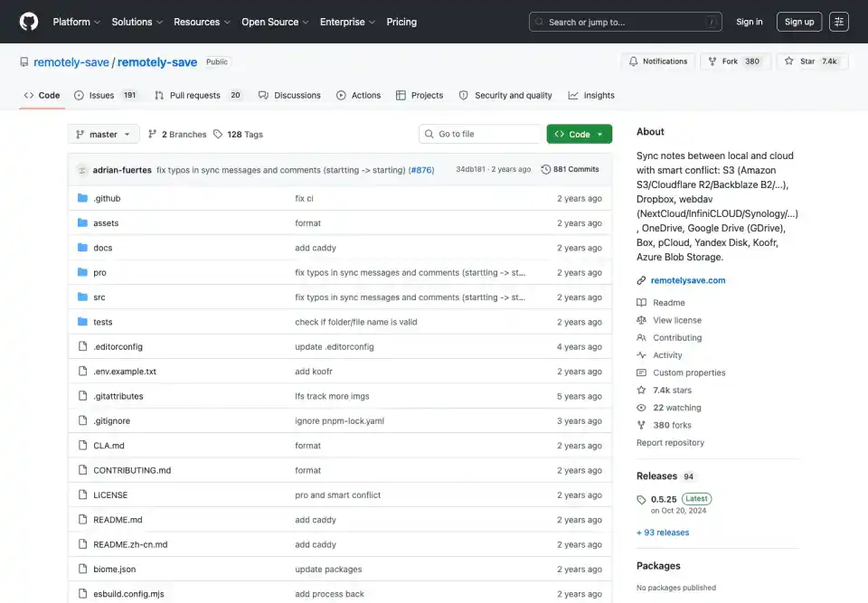Viewport: 868px width, 603px height.
Task: Click the Sign in link
Action: (x=749, y=22)
